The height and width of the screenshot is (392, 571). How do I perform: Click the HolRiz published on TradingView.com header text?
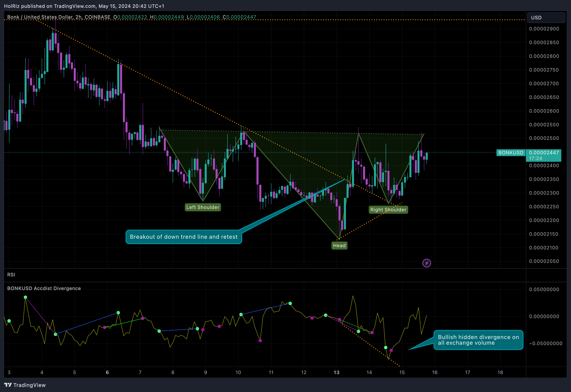(x=84, y=6)
